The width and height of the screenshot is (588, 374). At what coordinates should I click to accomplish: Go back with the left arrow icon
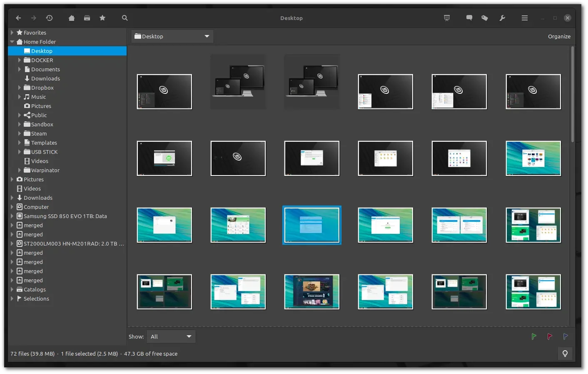(x=18, y=18)
